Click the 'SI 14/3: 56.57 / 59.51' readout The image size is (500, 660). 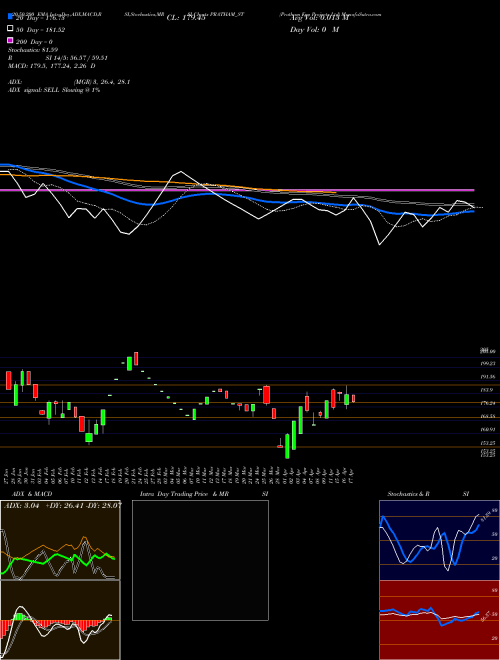(77, 58)
